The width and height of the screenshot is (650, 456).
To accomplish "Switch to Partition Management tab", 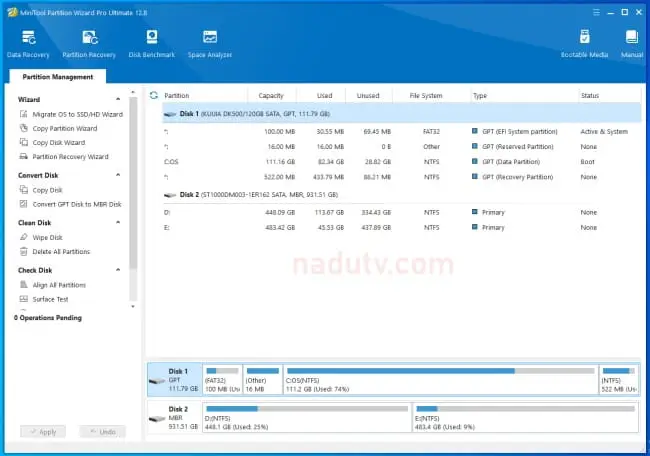I will 58,77.
